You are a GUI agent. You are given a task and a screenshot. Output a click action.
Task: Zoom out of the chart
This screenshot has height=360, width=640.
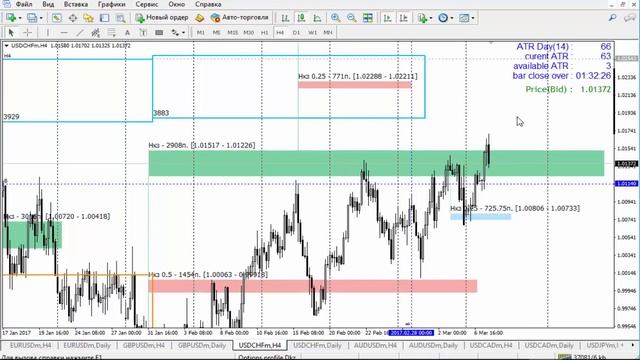pyautogui.click(x=351, y=18)
